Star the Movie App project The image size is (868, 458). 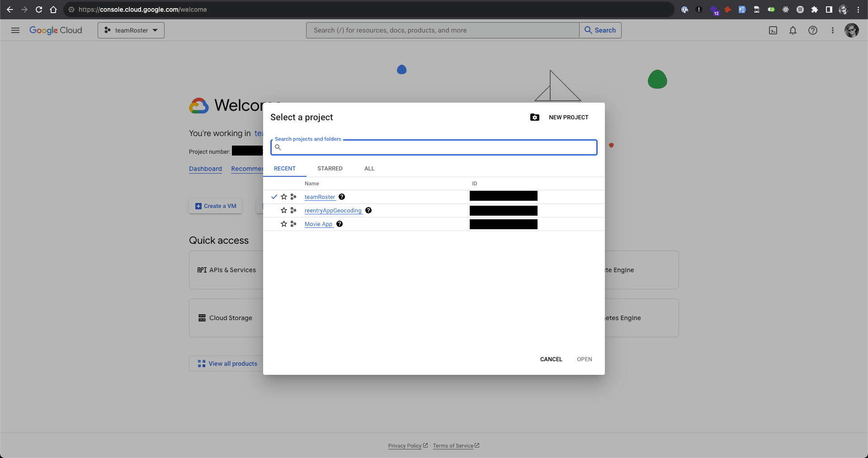284,224
